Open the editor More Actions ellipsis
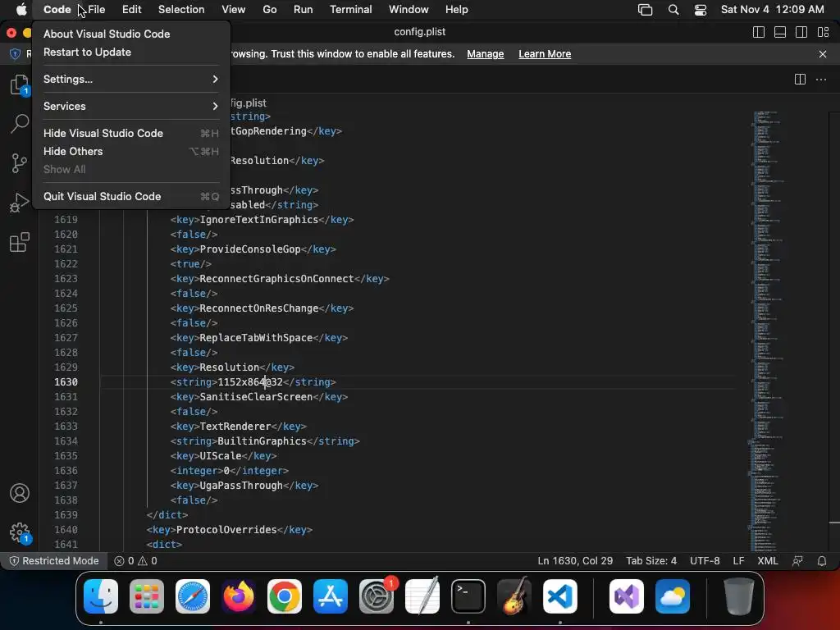The height and width of the screenshot is (630, 840). [x=820, y=80]
